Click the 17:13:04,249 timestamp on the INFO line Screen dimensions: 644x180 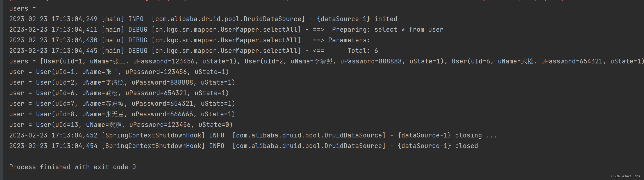click(74, 19)
